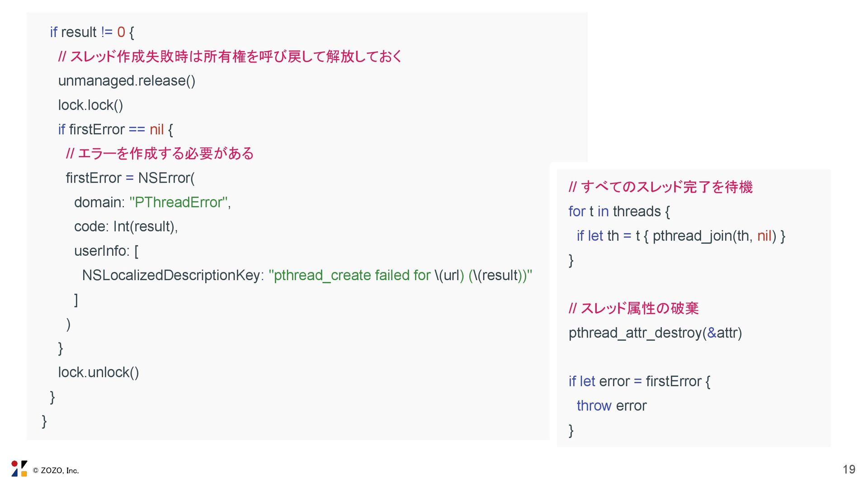This screenshot has width=868, height=488.
Task: Click the Japanese comment above pthread_attr_destroy
Action: 633,309
